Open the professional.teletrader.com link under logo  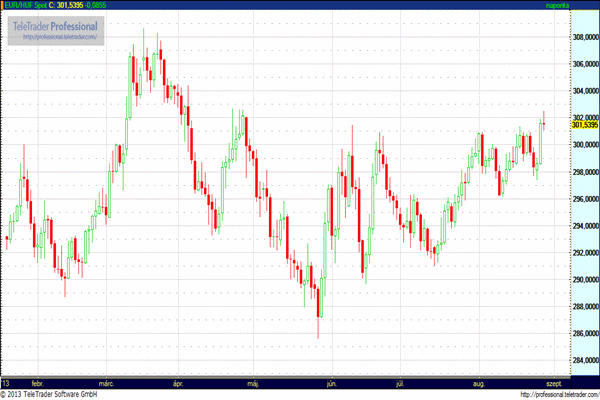[x=58, y=38]
